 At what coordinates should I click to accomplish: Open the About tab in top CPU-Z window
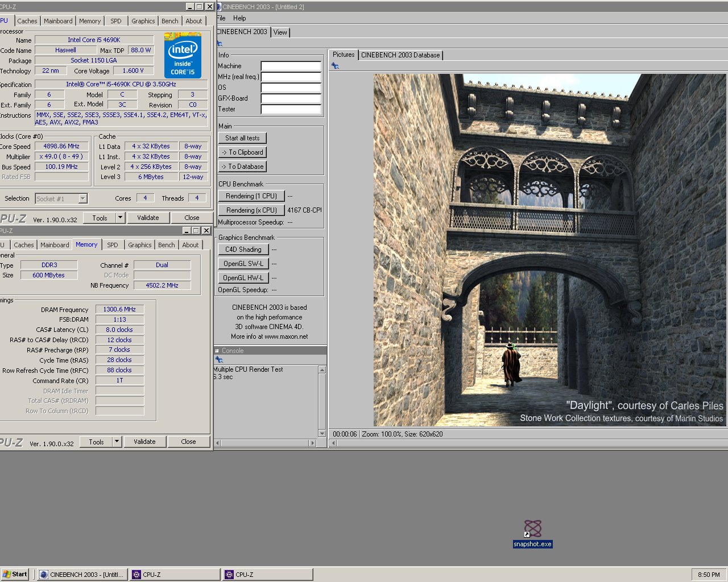pos(194,21)
